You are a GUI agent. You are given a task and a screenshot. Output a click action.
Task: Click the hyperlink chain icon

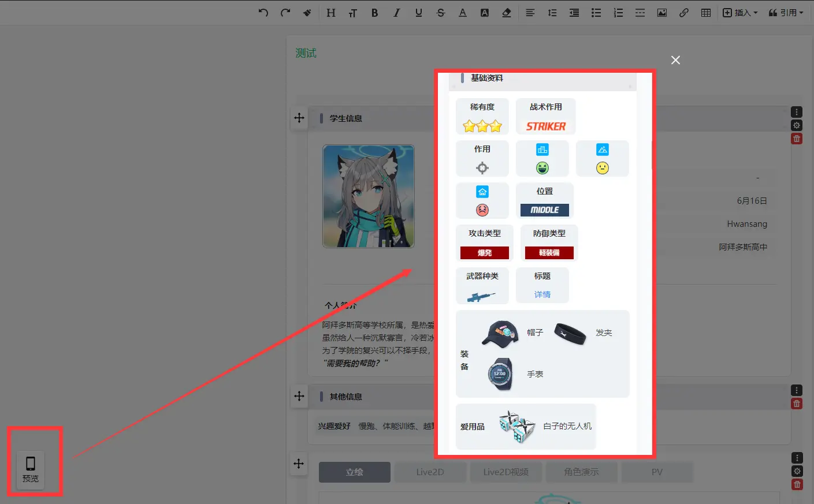[x=684, y=13]
